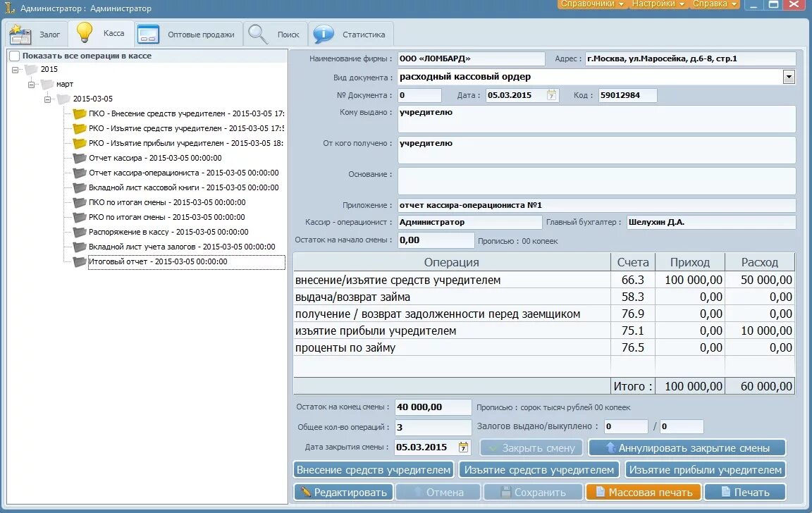Screen dimensions: 812x513
Task: Switch to the Статистика tab
Action: [350, 34]
